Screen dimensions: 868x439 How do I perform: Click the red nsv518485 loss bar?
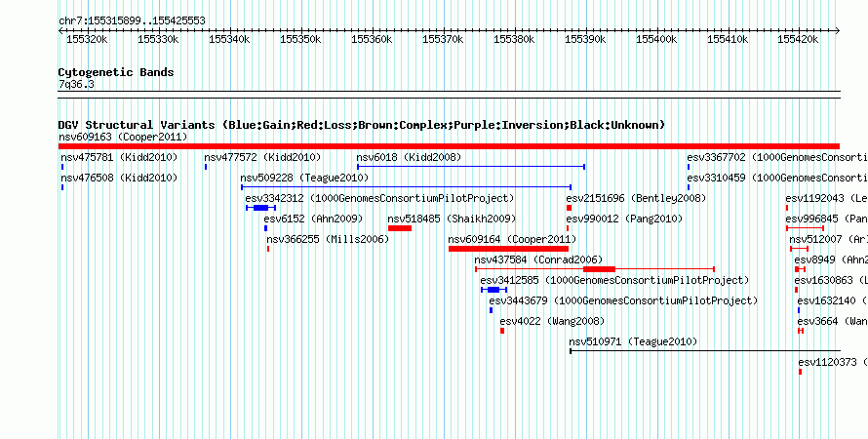(x=400, y=228)
